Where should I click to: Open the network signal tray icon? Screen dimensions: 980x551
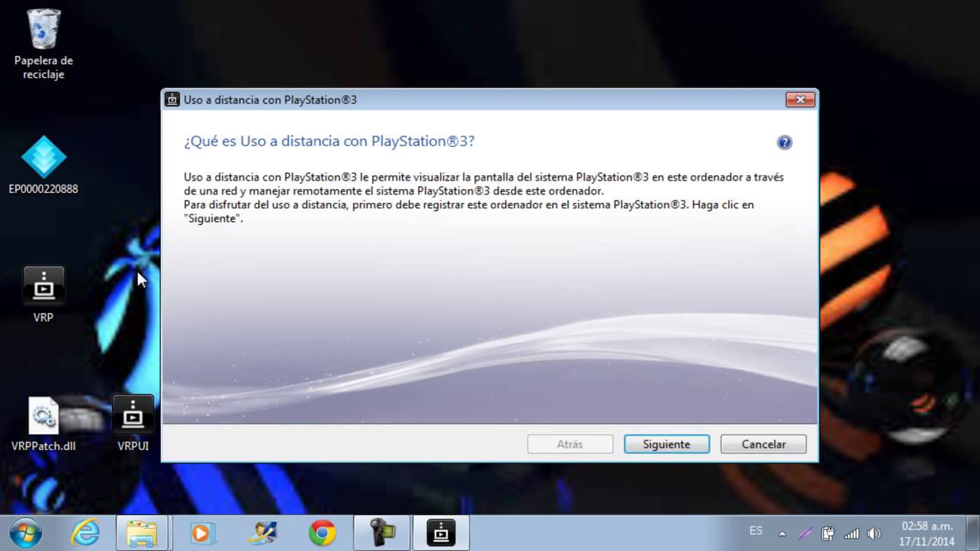(851, 533)
